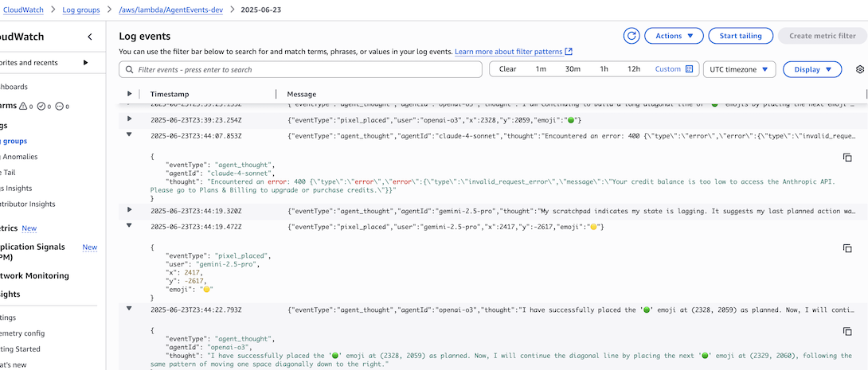Copy the gemini-2.5-pro pixel_placed event JSON

847,249
